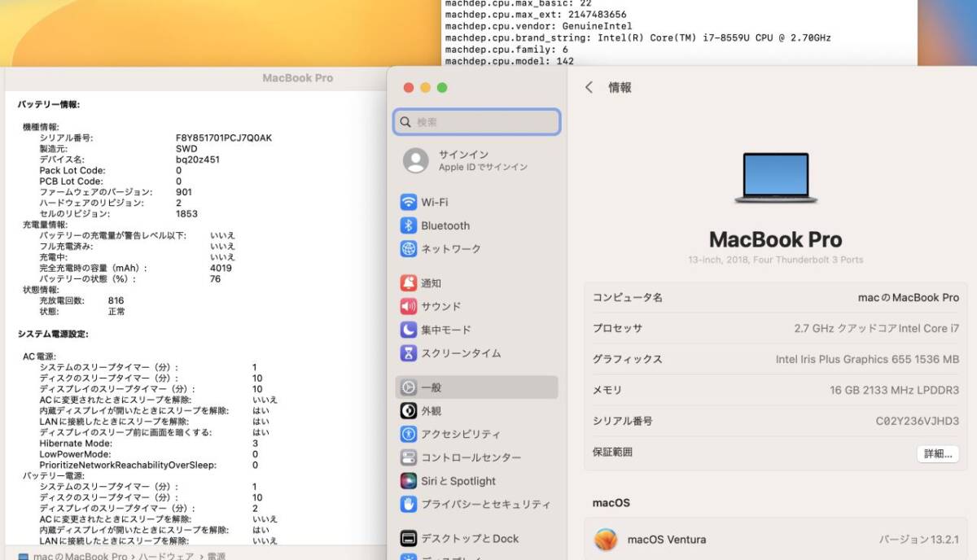Select サウンド label in sidebar
This screenshot has width=977, height=560.
click(x=441, y=306)
